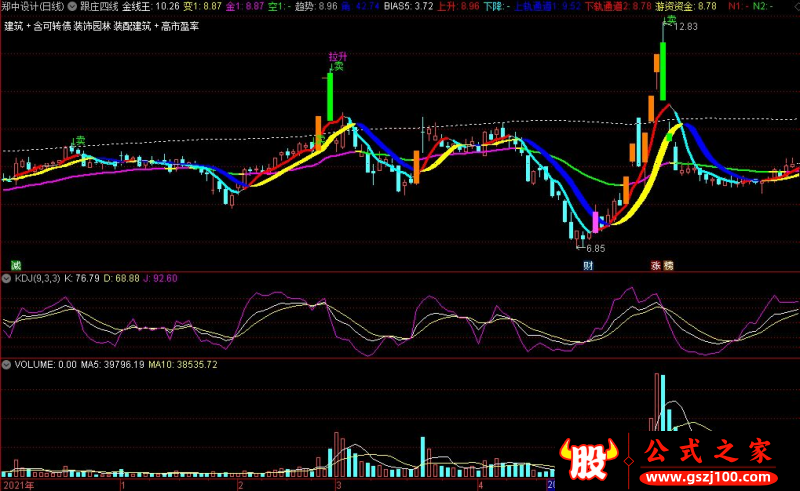Click the 12.83 high price label

685,27
